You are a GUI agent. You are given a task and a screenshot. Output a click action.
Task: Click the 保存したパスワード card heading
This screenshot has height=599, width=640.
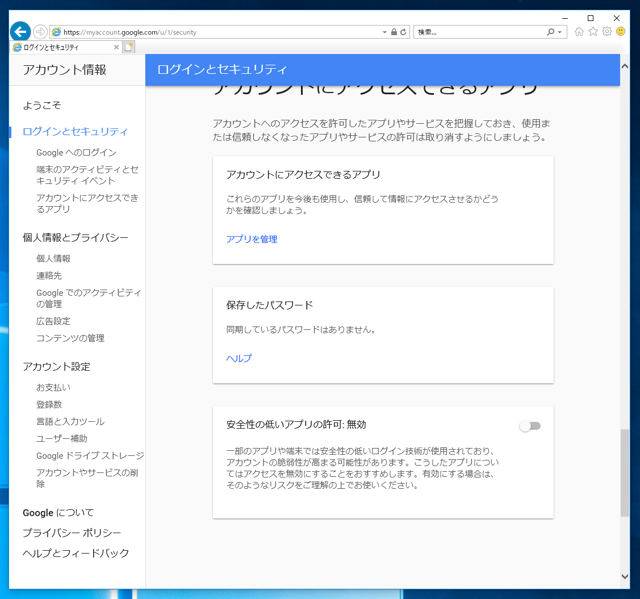pos(269,305)
